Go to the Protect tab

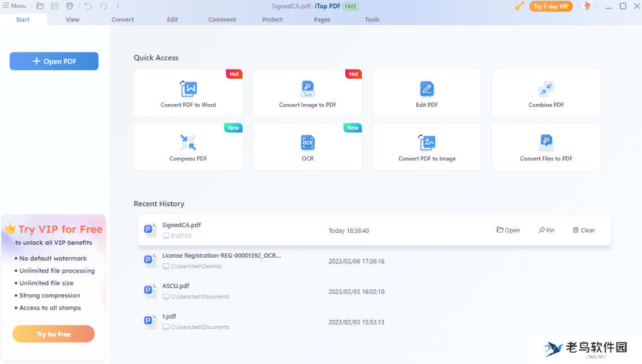pyautogui.click(x=272, y=20)
